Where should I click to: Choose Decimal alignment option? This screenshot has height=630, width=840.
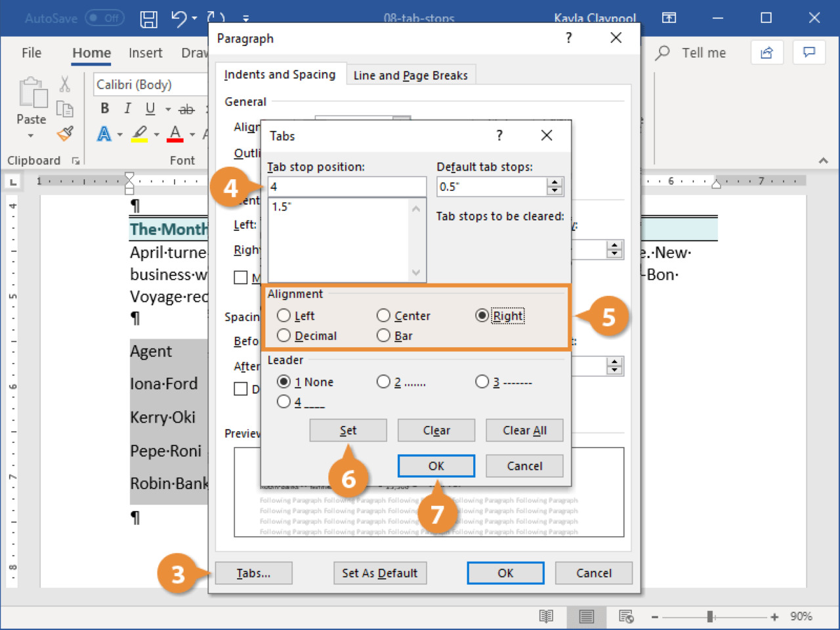click(284, 335)
